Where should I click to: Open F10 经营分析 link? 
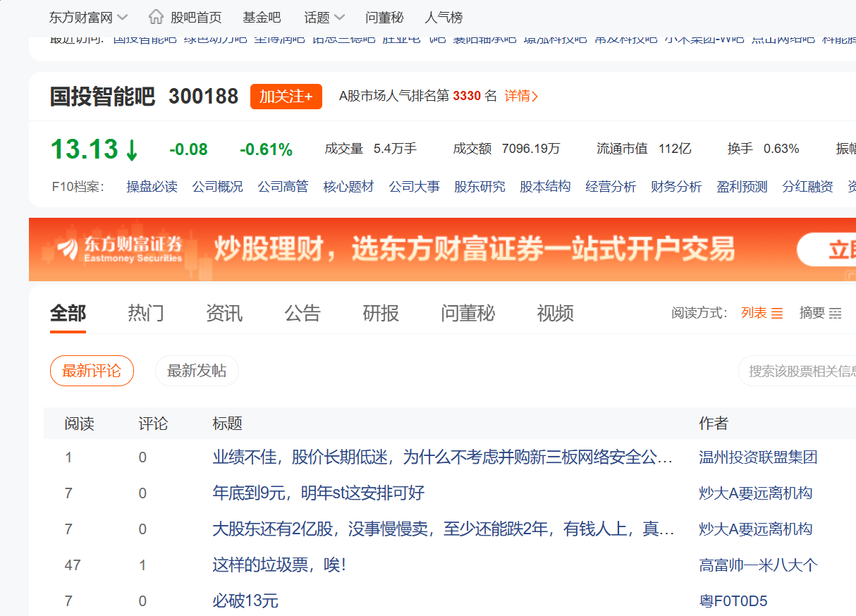(611, 187)
